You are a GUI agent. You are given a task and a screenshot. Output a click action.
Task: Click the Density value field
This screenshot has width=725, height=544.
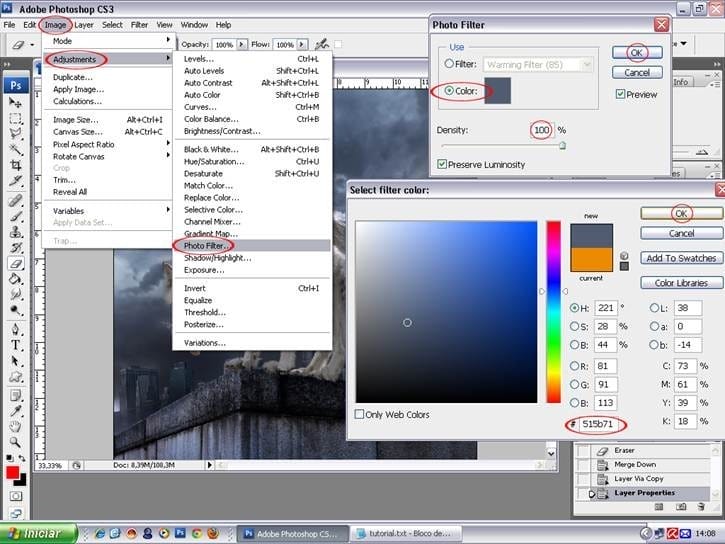(x=541, y=130)
